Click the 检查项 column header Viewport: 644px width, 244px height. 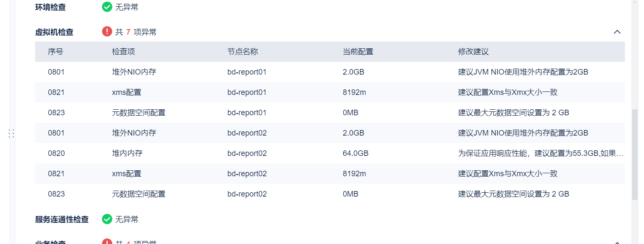point(123,52)
